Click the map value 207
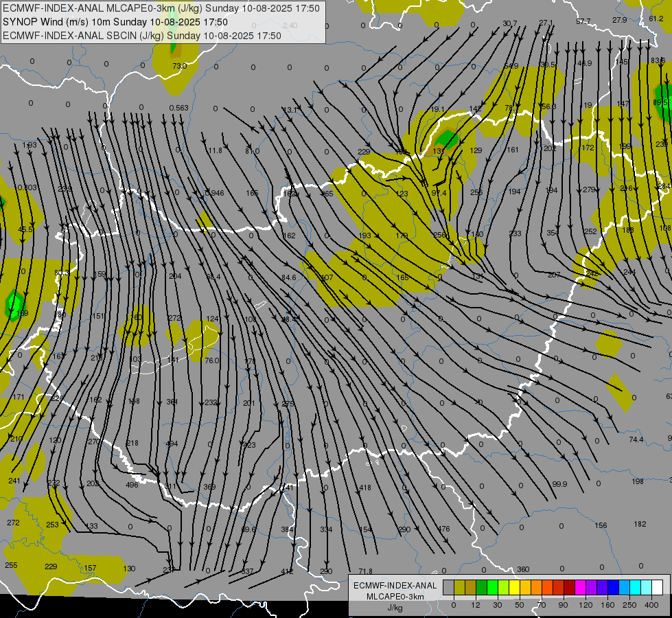Screen dimensions: 672x618 [x=554, y=275]
